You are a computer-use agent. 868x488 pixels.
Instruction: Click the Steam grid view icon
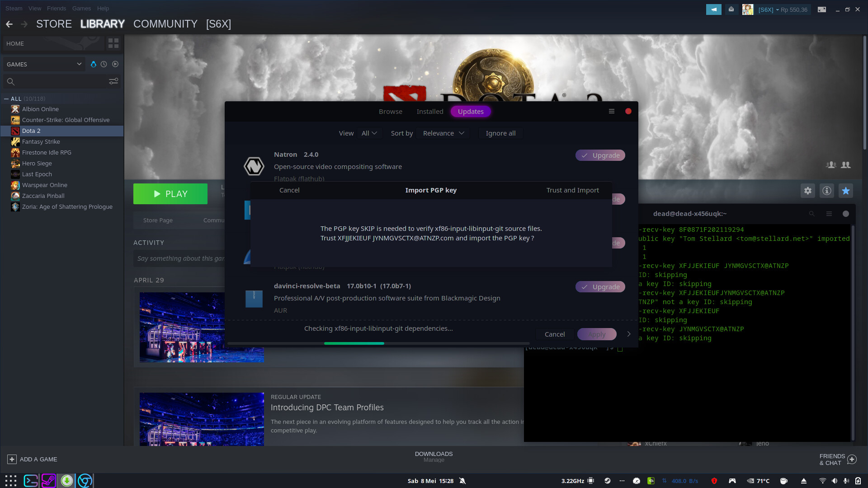click(113, 43)
